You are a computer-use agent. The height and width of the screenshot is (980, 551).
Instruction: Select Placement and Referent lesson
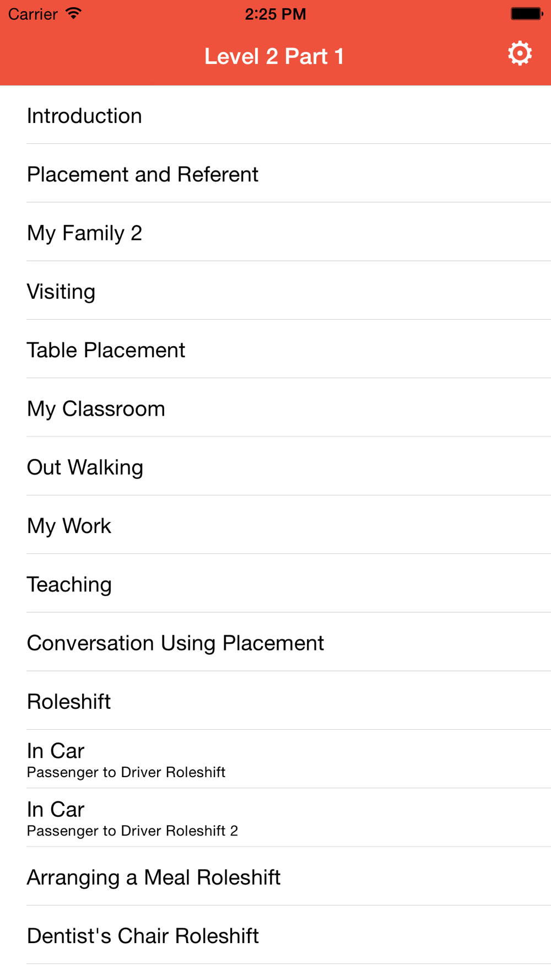[x=275, y=173]
